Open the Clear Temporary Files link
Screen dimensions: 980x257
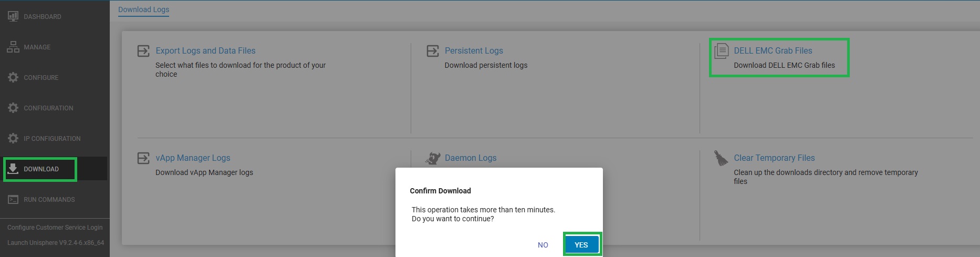tap(774, 158)
